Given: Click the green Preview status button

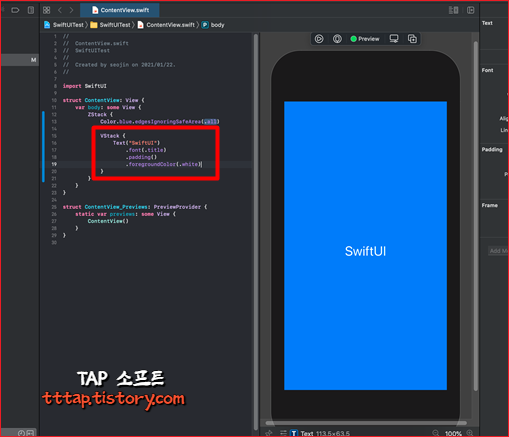Looking at the screenshot, I should (365, 39).
